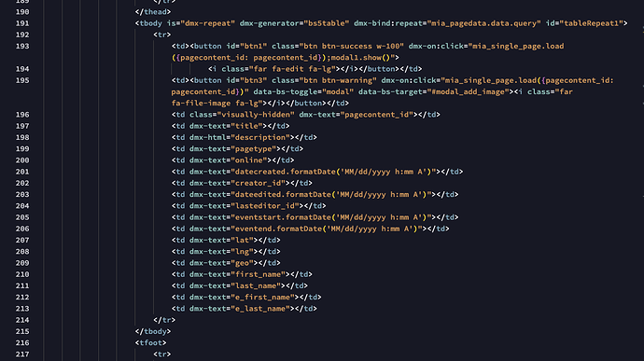This screenshot has width=644, height=361.
Task: Click the eventstart.formatDate expression
Action: pos(331,217)
